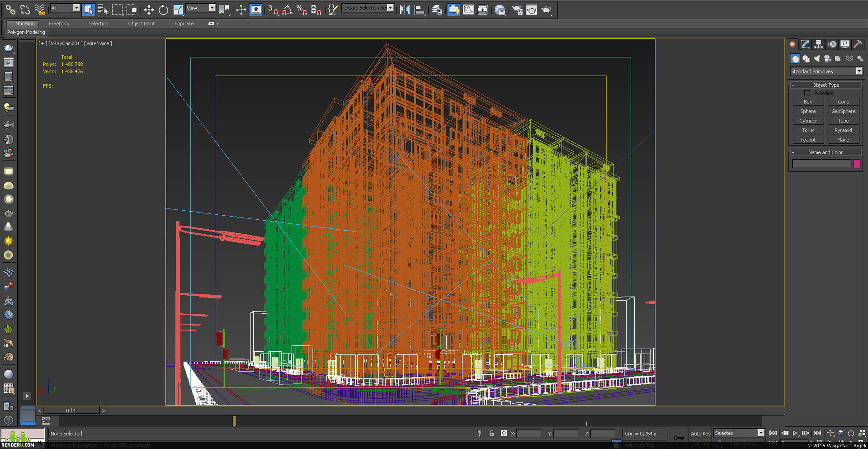This screenshot has width=868, height=449.
Task: Collapse the Object Type rollout
Action: (x=826, y=85)
